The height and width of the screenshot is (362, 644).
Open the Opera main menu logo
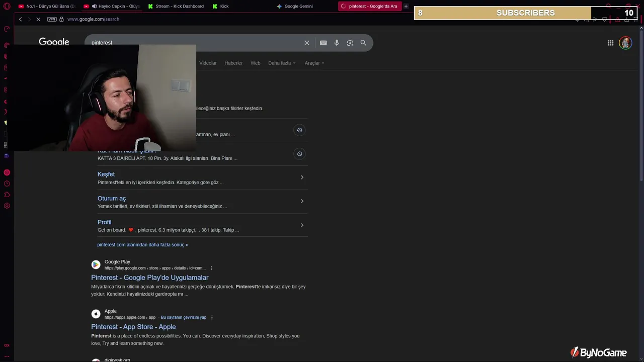[x=7, y=6]
